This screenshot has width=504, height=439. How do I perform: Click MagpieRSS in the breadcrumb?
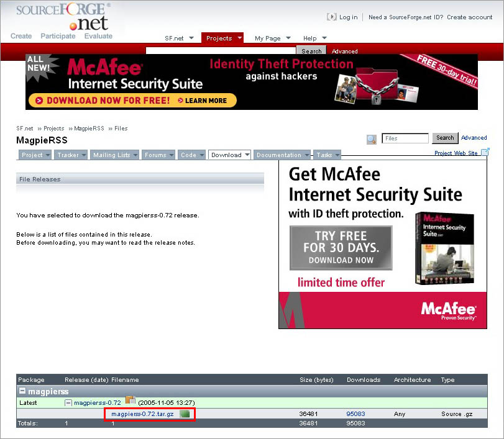coord(89,128)
